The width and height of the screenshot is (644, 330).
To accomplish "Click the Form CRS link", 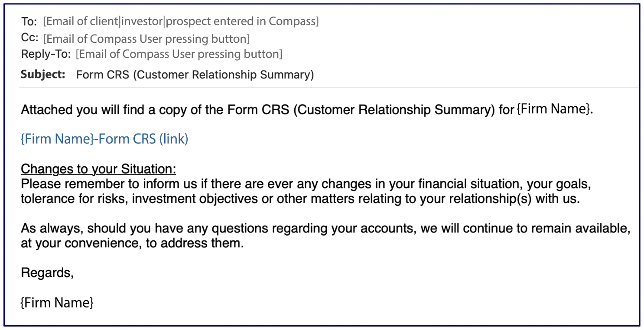I will click(104, 139).
